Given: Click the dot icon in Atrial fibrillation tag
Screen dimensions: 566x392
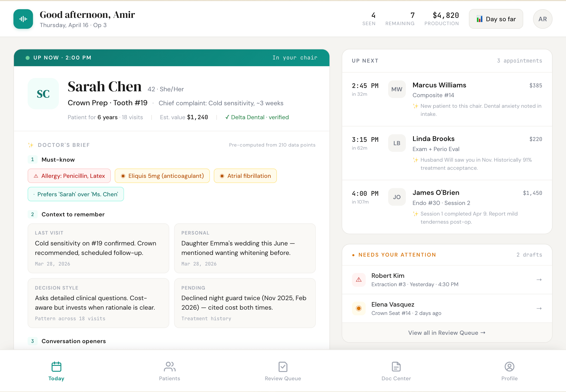Looking at the screenshot, I should coord(222,176).
